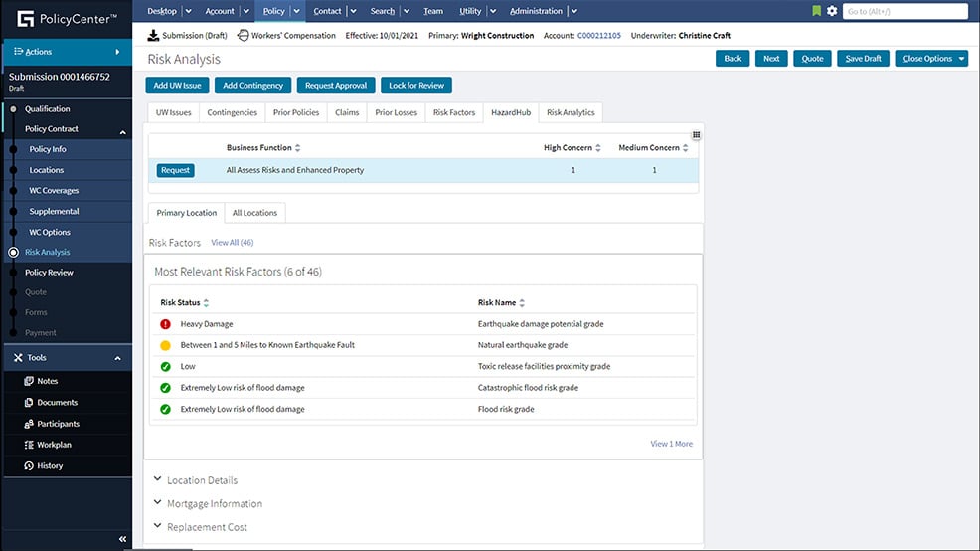The height and width of the screenshot is (551, 980).
Task: Switch to the Risk Analytics tab
Action: coord(571,113)
